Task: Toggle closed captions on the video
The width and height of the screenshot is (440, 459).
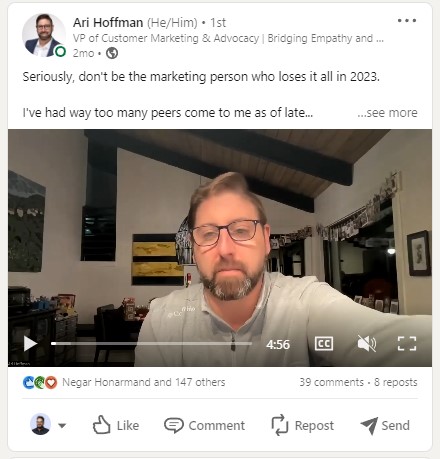Action: point(324,344)
